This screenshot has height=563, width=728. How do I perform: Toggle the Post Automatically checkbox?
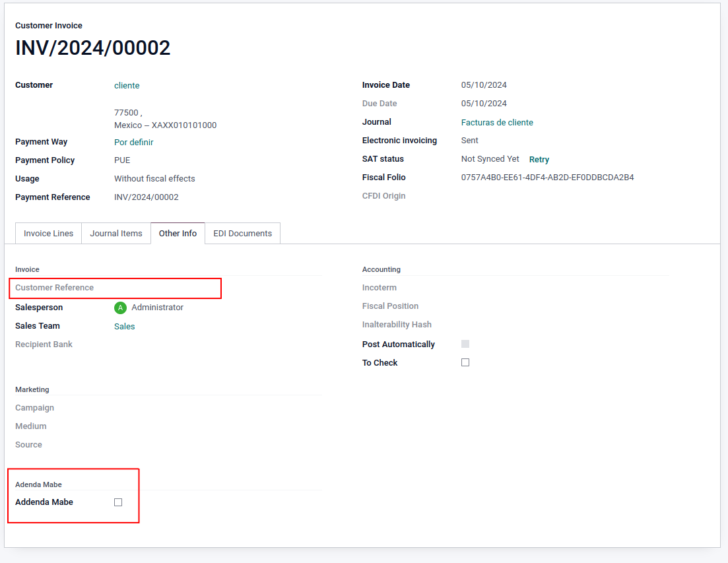(x=465, y=344)
